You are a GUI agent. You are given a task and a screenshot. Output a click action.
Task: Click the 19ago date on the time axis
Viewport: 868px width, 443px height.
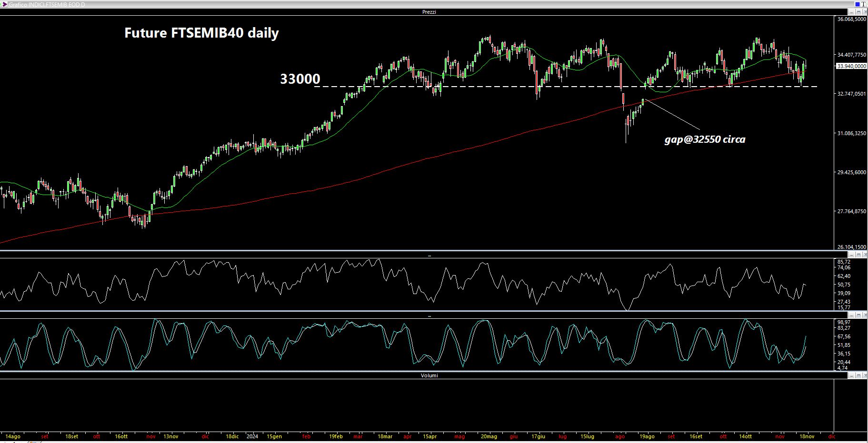647,436
